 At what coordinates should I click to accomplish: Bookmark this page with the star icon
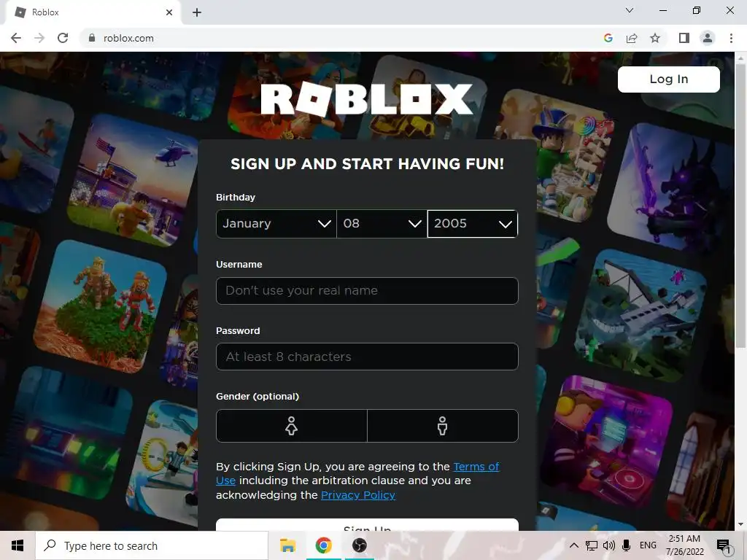click(x=655, y=38)
